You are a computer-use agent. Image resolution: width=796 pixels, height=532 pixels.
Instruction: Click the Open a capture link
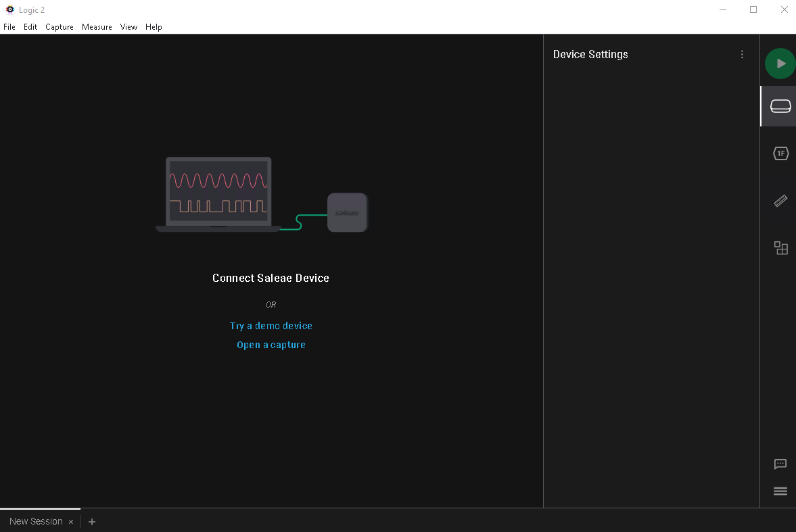271,345
